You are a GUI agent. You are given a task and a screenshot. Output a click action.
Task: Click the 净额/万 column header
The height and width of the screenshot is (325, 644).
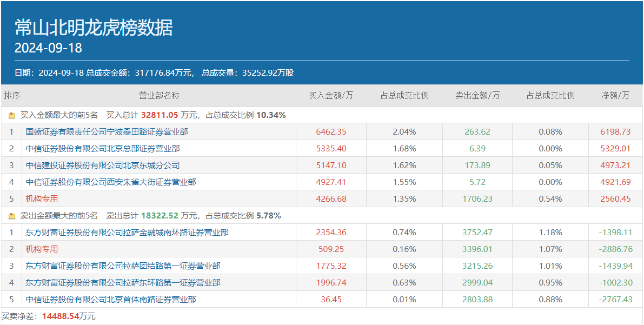(x=615, y=96)
